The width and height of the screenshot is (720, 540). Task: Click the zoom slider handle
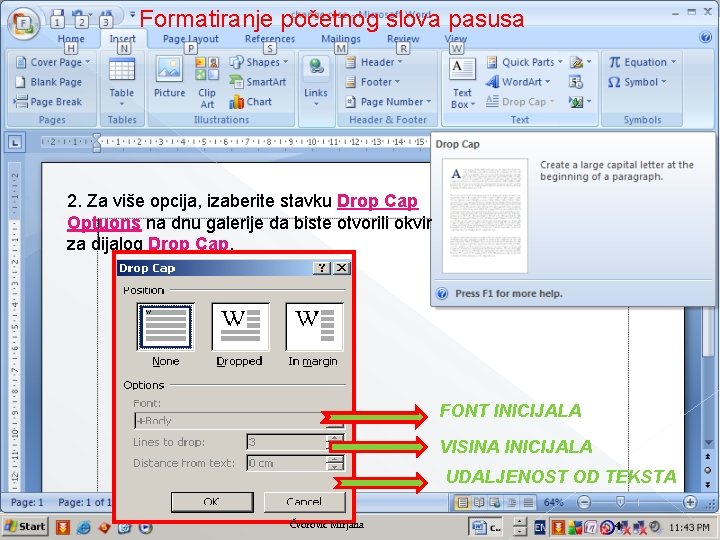(620, 501)
